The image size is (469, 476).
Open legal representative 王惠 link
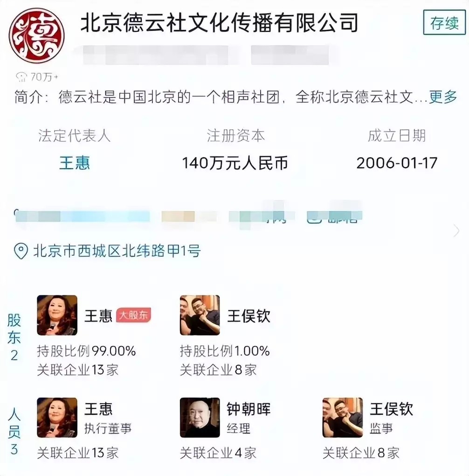tap(75, 163)
